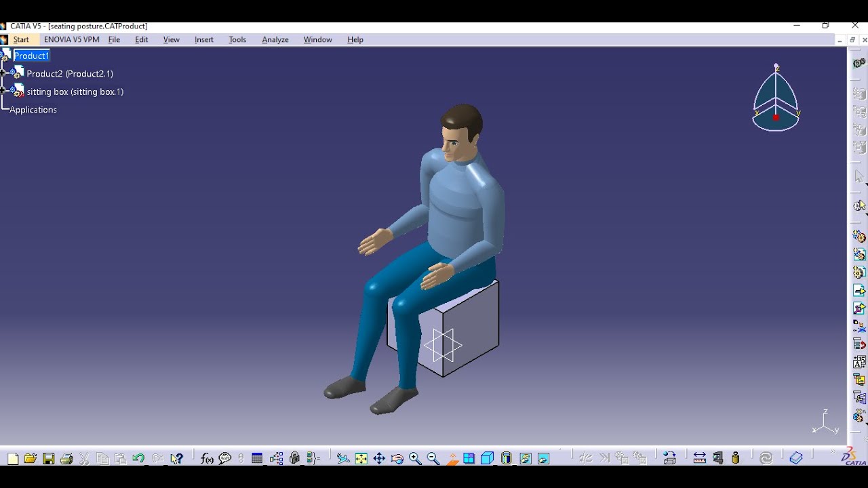This screenshot has height=488, width=868.
Task: Open the Isometric View cube icon
Action: (487, 459)
